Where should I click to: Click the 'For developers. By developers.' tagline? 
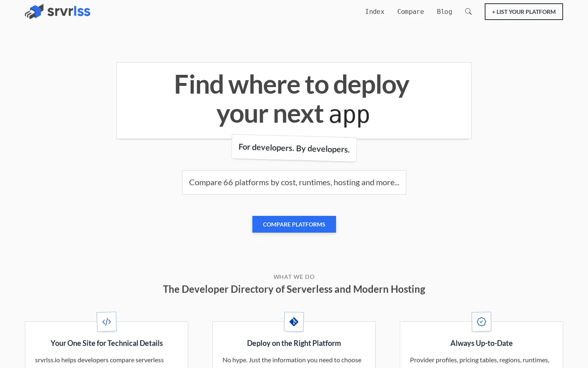pyautogui.click(x=294, y=148)
